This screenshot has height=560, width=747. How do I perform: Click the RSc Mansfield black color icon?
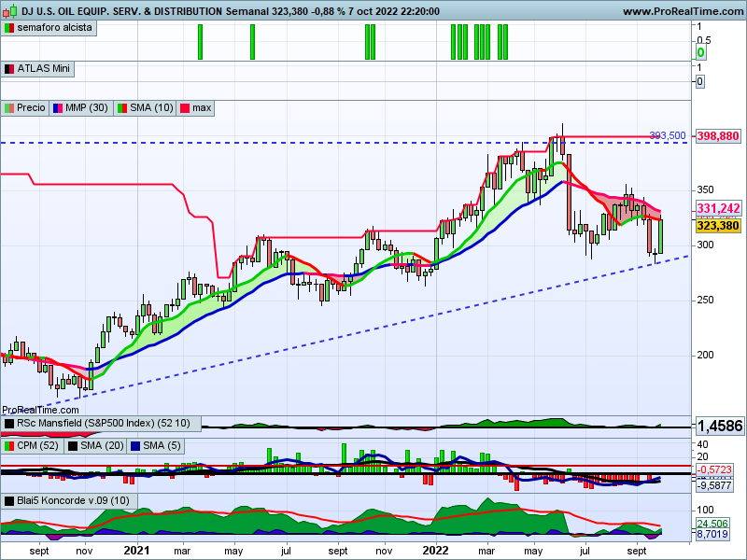9,424
